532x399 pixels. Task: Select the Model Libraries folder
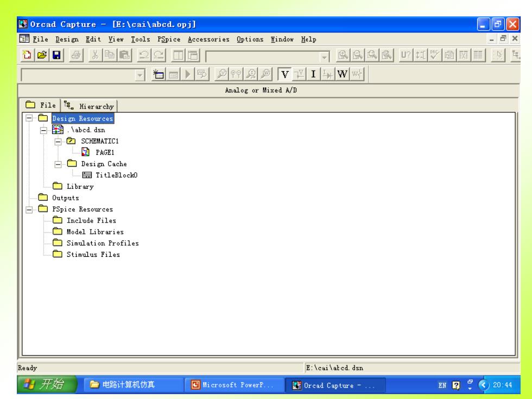[95, 232]
